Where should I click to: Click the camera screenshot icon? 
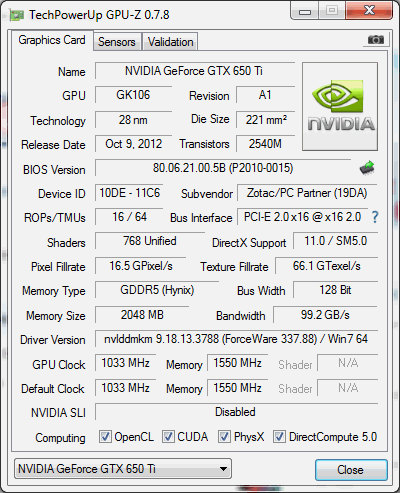375,40
